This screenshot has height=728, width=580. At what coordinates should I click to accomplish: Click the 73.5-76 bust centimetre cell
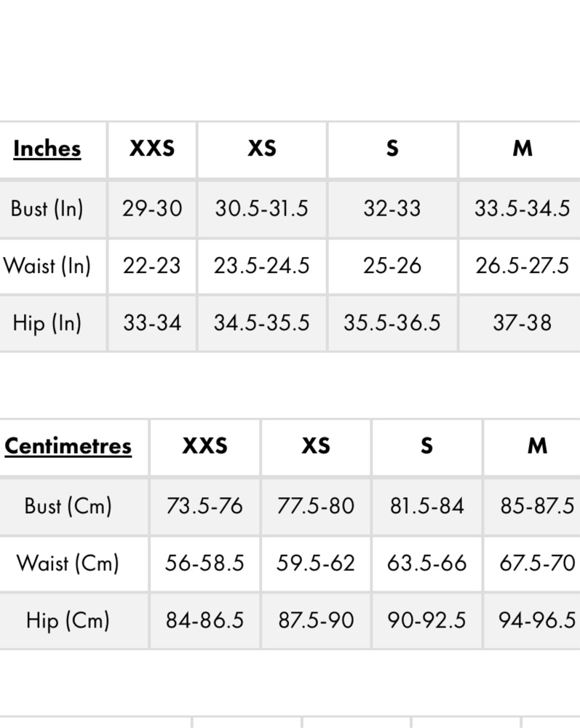tap(204, 506)
